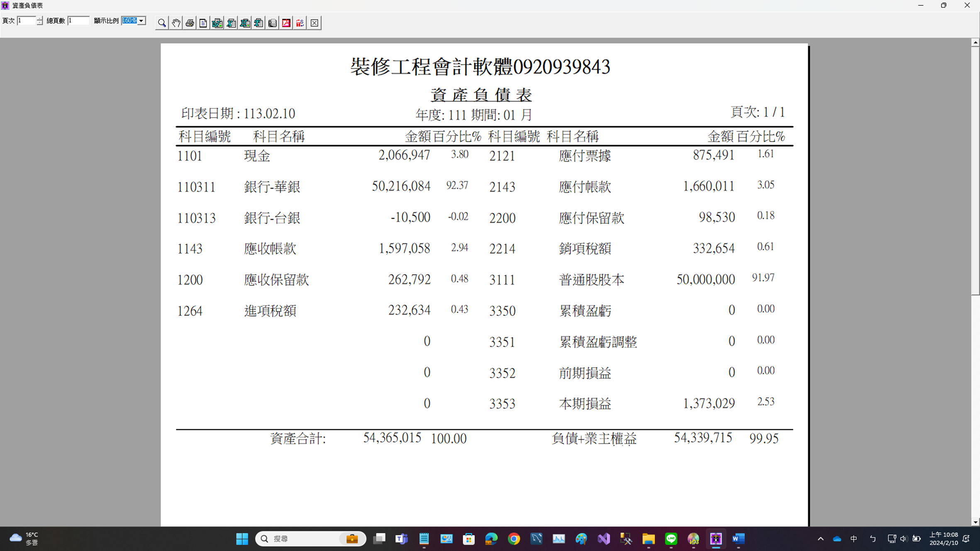Select the hand pan tool

point(176,23)
